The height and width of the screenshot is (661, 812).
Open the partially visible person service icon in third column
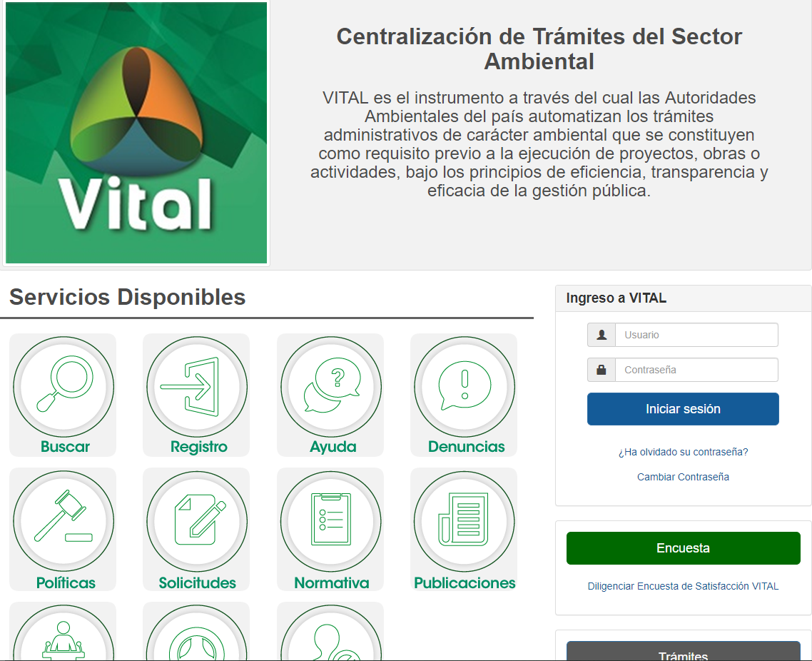(331, 633)
